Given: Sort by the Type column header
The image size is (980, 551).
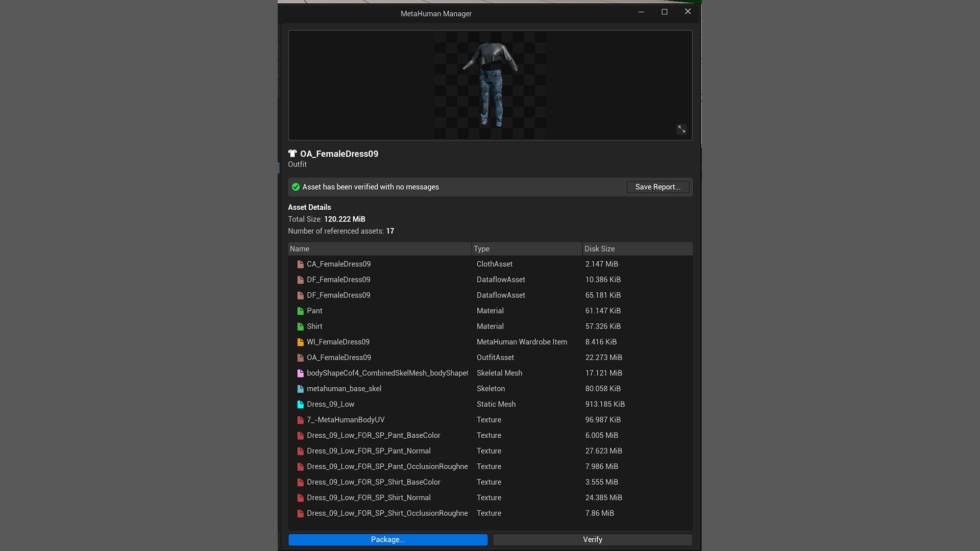Looking at the screenshot, I should [527, 248].
